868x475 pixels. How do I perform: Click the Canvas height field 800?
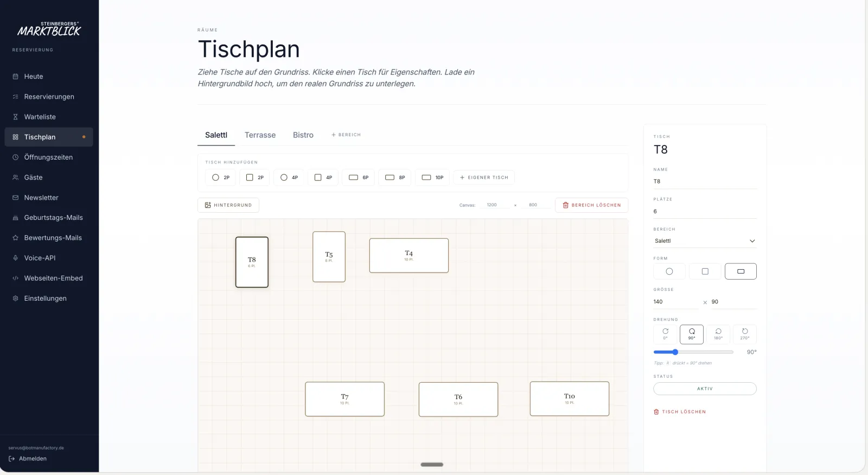click(535, 205)
